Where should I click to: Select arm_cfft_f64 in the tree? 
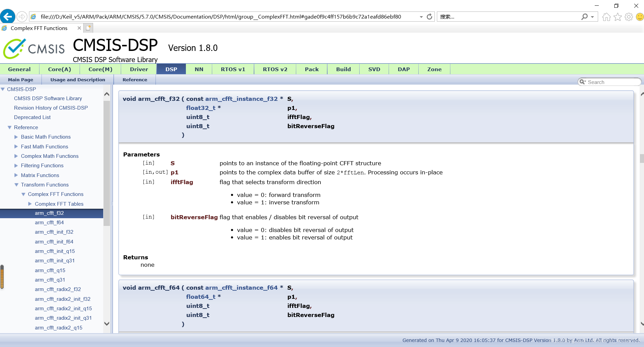coord(49,223)
